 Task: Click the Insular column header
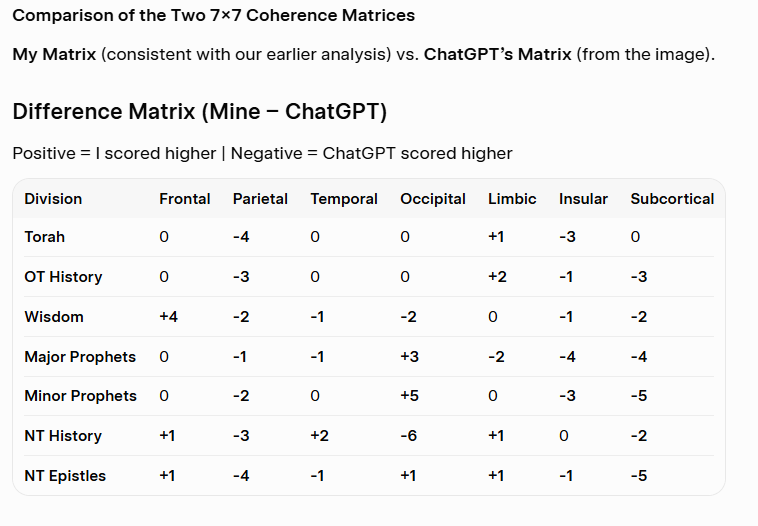583,199
